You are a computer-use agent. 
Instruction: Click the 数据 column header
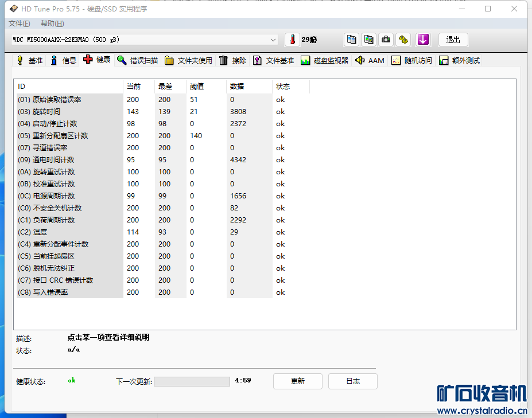(249, 87)
